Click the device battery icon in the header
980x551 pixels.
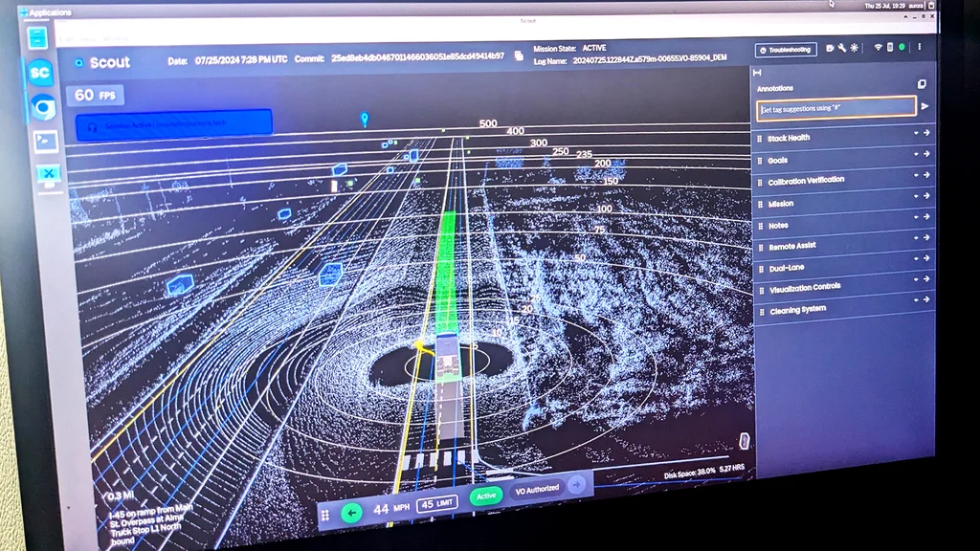(x=890, y=48)
